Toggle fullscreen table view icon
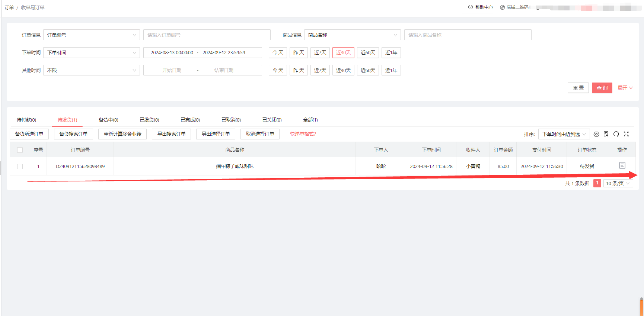The image size is (644, 316). click(x=626, y=134)
